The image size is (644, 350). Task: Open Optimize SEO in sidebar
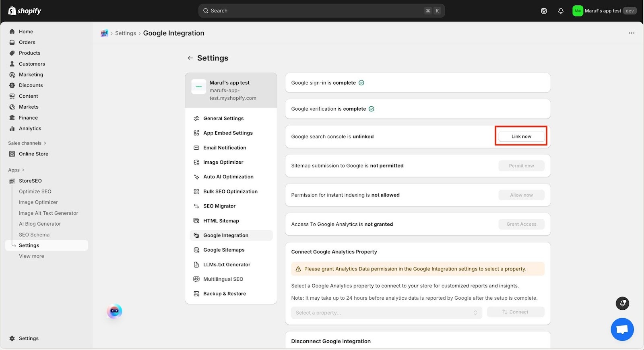tap(35, 191)
